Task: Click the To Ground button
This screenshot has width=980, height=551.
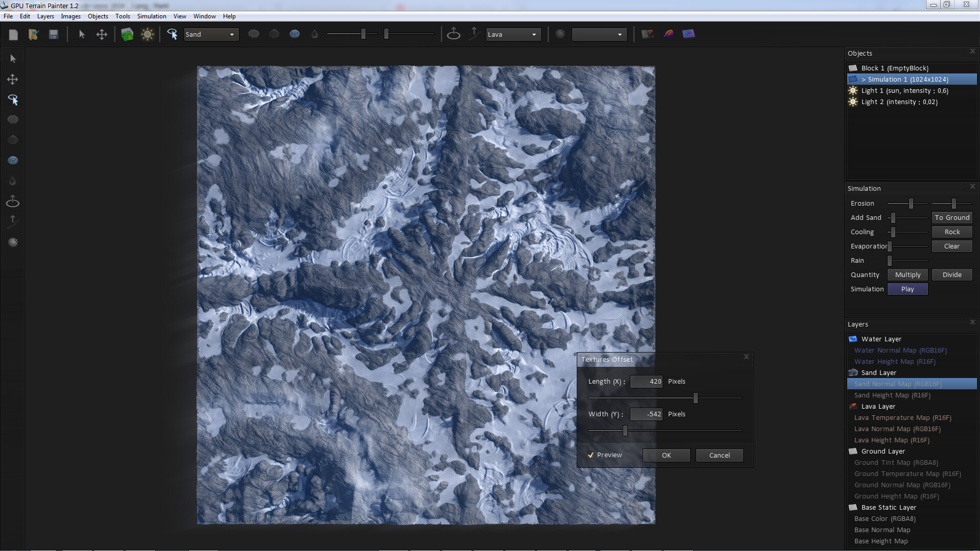Action: pyautogui.click(x=951, y=217)
